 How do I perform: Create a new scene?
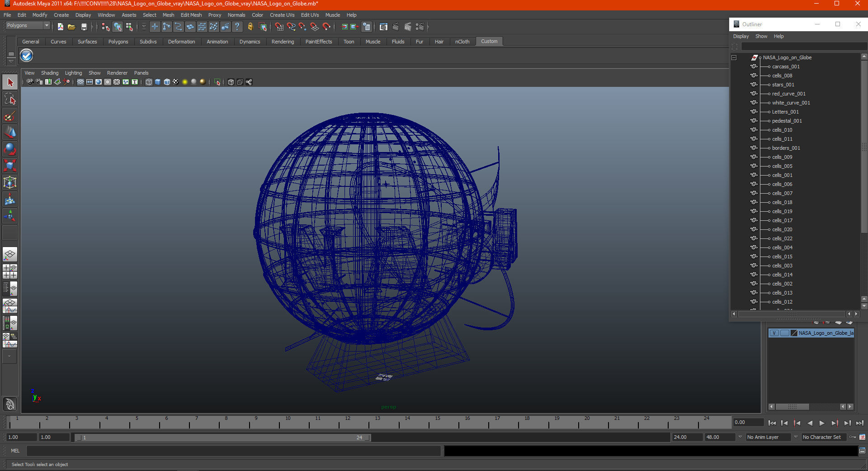pyautogui.click(x=61, y=27)
